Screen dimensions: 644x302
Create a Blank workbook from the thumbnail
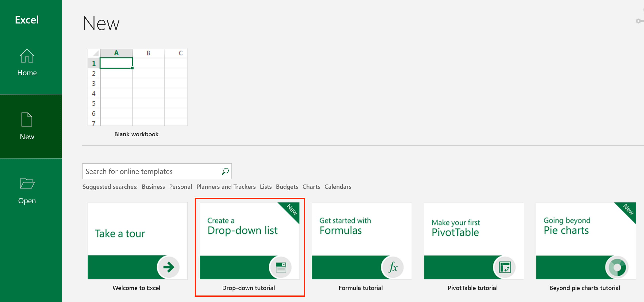pos(138,87)
